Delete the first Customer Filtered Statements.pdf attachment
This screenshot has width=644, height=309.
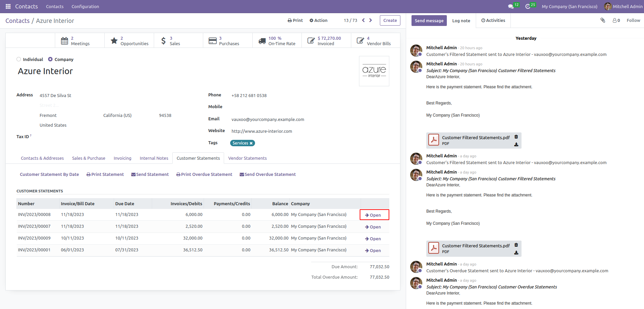click(x=516, y=137)
